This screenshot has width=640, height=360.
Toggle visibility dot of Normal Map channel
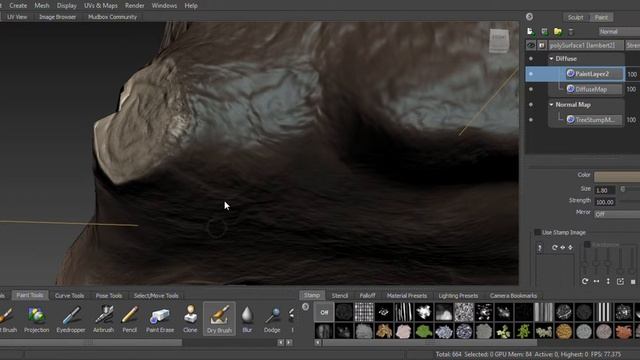531,104
